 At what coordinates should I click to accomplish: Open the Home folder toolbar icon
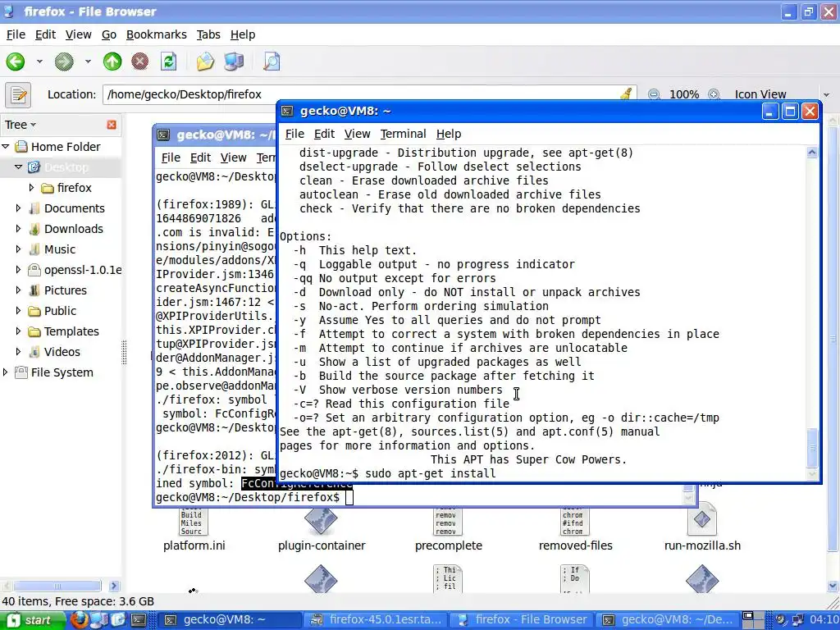[x=205, y=62]
